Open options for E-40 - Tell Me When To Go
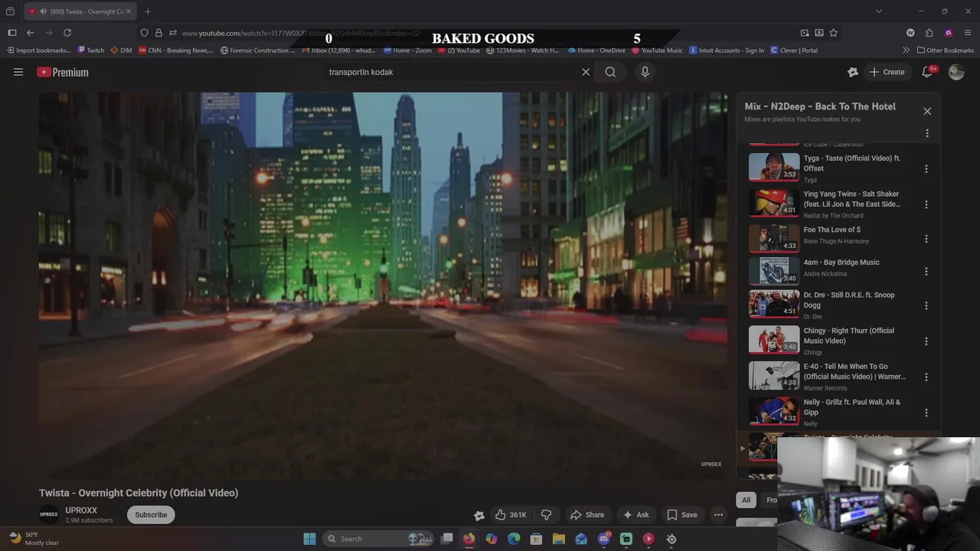 click(x=926, y=377)
